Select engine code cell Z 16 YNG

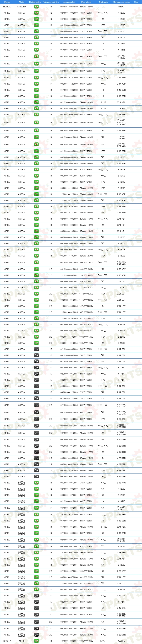coord(121,483)
